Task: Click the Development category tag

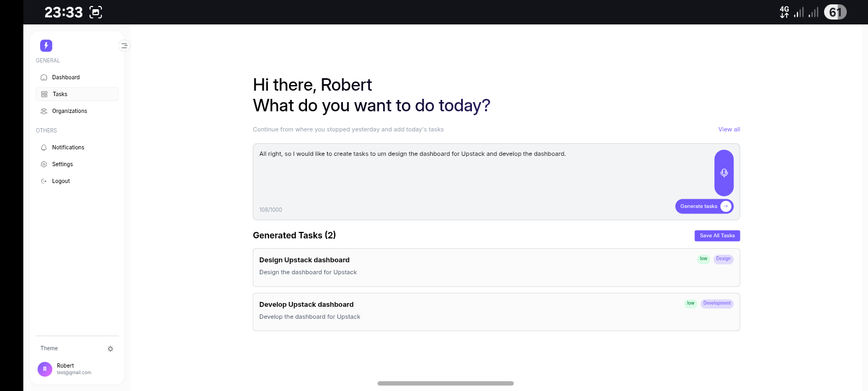Action: [x=717, y=304]
